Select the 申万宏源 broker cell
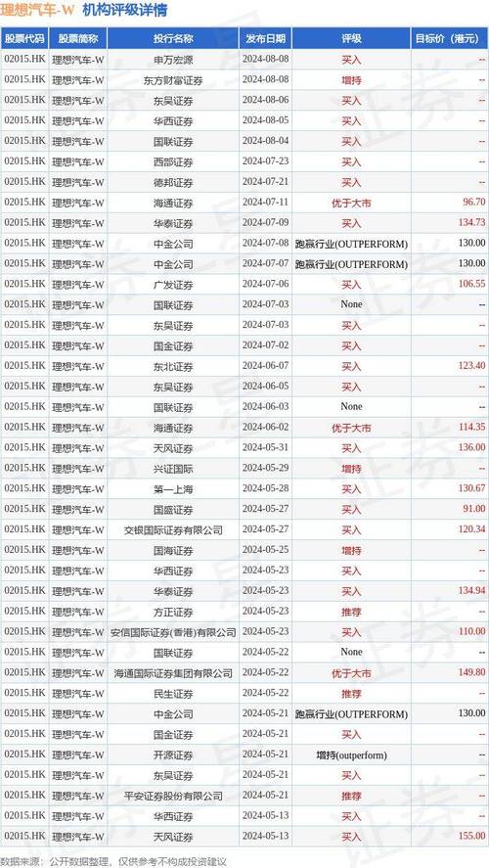Screen dimensions: 489x868 click(173, 60)
